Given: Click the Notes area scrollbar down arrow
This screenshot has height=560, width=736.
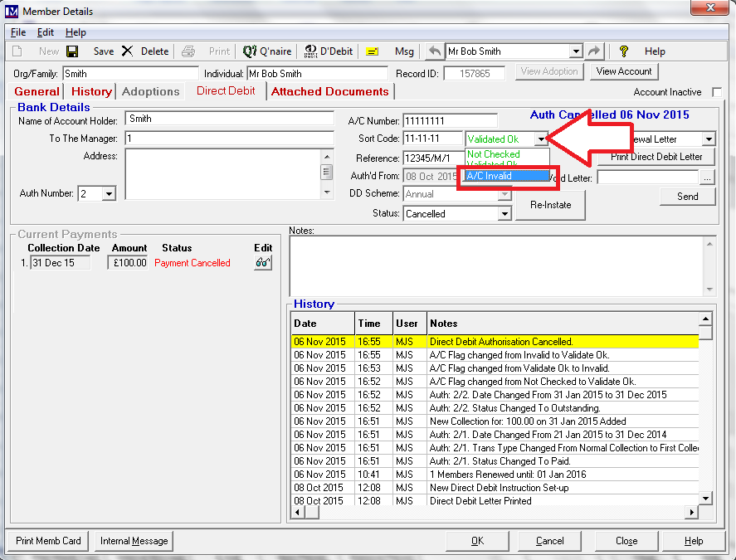Looking at the screenshot, I should click(709, 290).
